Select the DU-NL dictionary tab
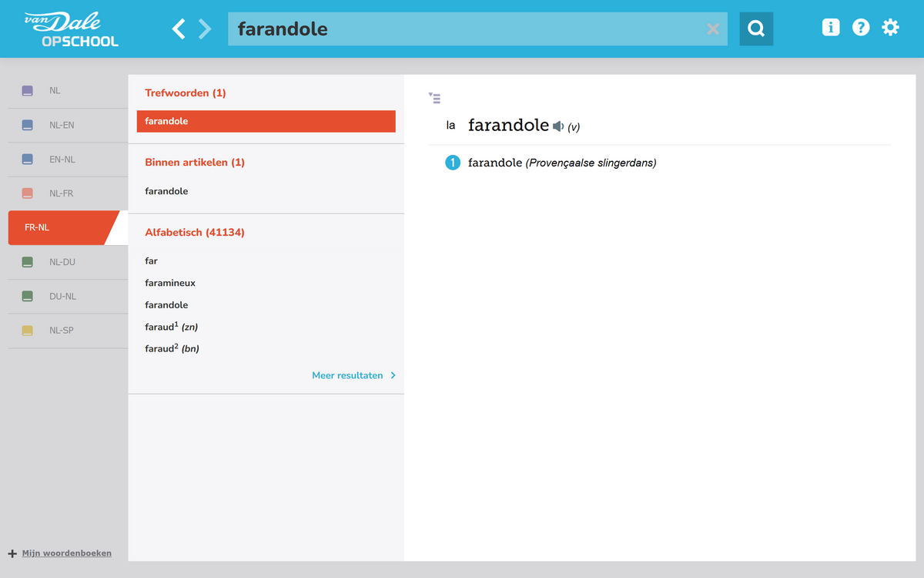Image resolution: width=924 pixels, height=578 pixels. tap(68, 296)
